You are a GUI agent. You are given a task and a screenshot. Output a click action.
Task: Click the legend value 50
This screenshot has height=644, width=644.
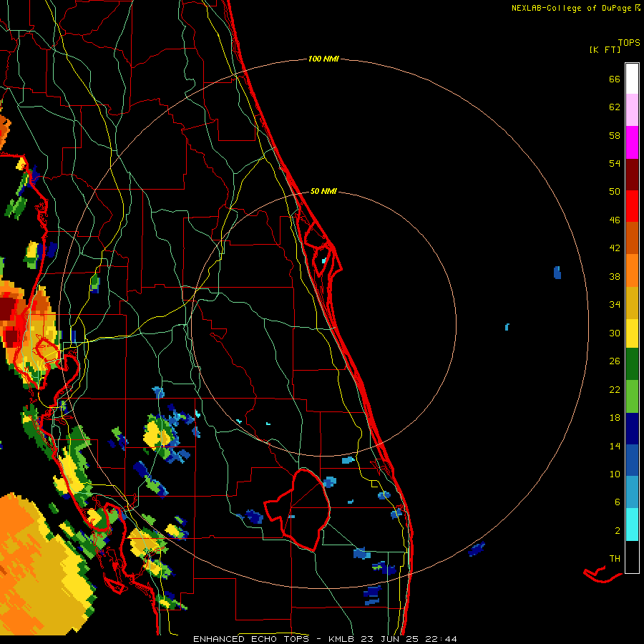[615, 191]
